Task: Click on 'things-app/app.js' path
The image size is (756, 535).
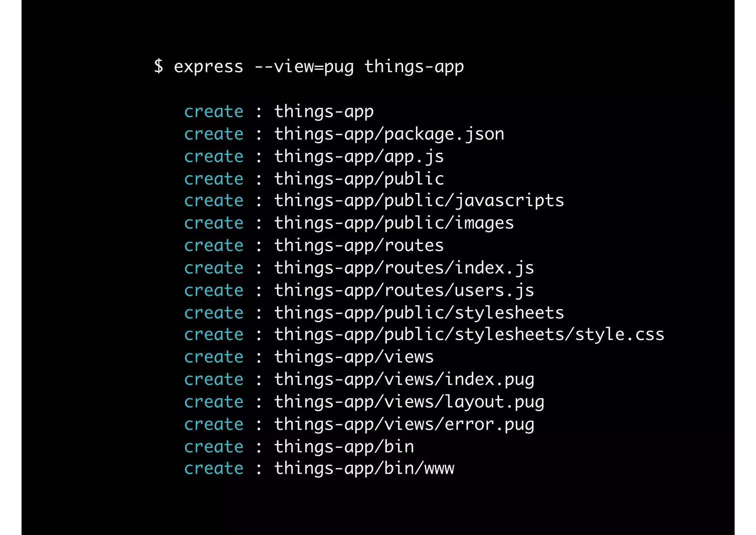Action: [359, 156]
